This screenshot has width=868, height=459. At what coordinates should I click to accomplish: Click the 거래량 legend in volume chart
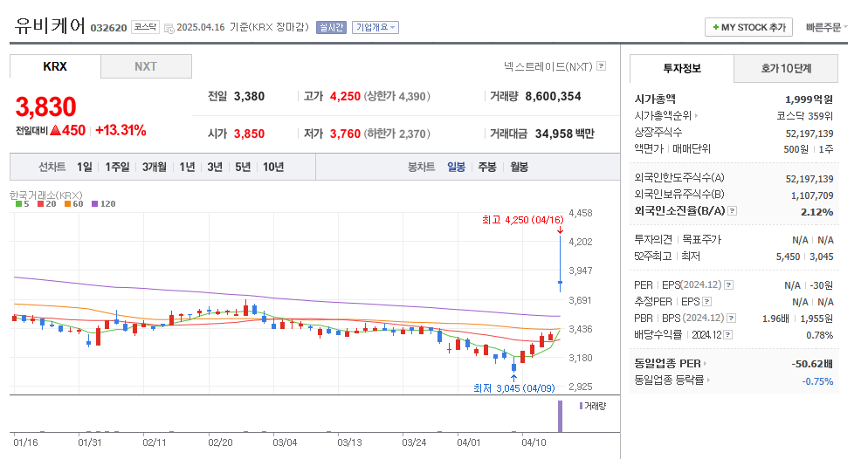(x=592, y=406)
